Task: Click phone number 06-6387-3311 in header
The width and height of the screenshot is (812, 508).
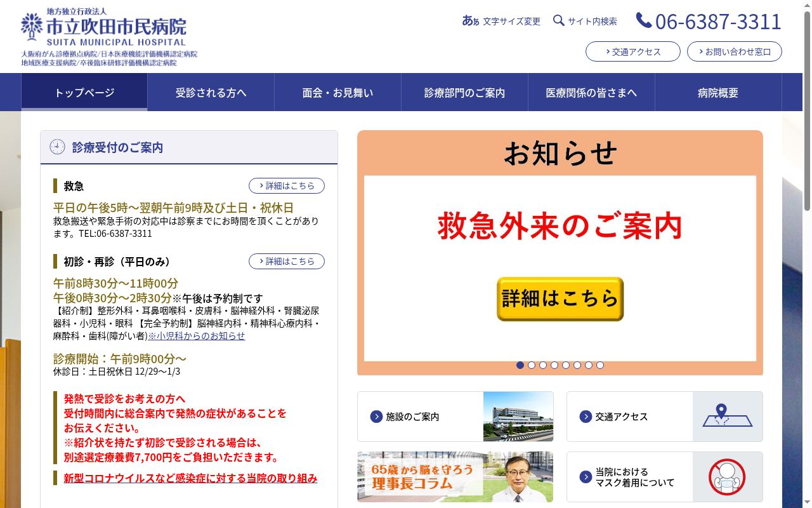Action: pos(718,21)
